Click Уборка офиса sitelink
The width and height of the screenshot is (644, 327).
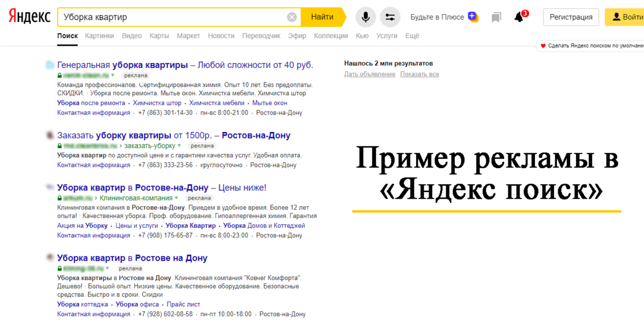(x=137, y=304)
